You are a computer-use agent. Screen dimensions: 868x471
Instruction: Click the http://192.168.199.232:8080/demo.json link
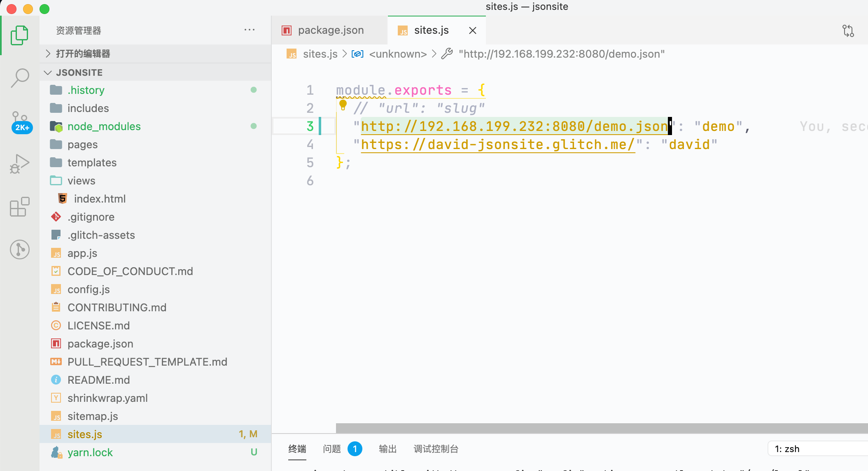tap(513, 126)
